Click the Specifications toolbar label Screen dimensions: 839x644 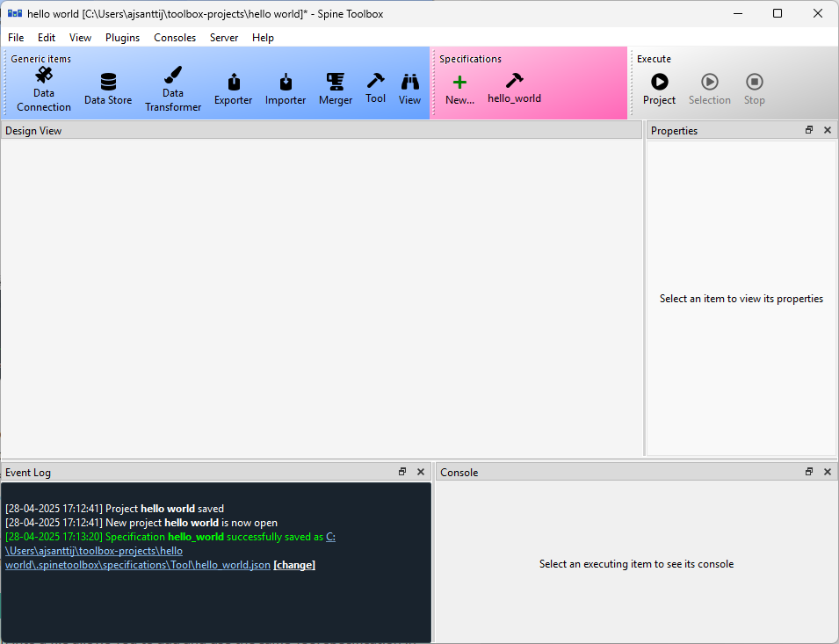[470, 59]
